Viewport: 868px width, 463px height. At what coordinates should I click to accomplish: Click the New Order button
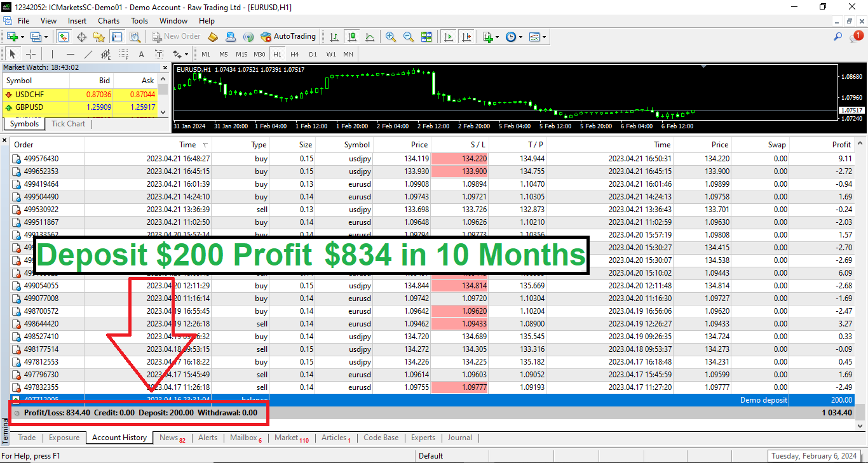point(176,36)
